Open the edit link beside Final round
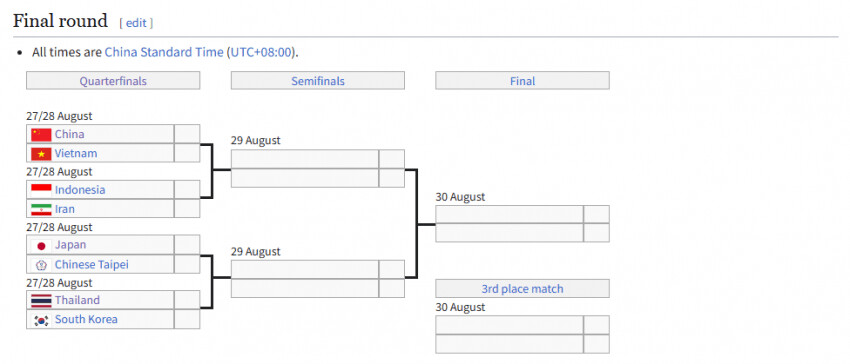The height and width of the screenshot is (364, 850). pyautogui.click(x=136, y=23)
